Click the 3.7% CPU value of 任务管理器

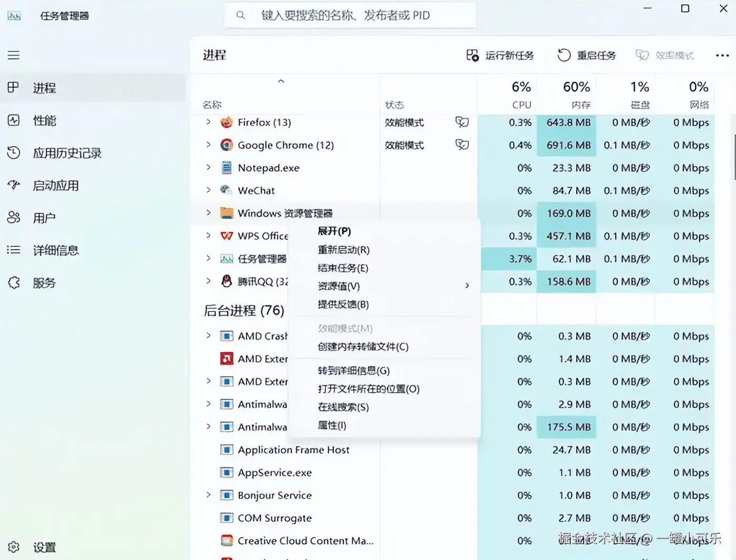[520, 258]
